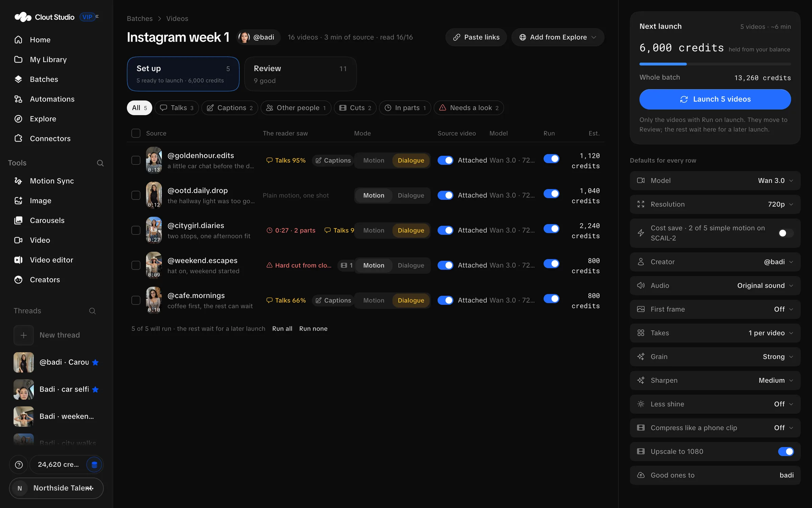Click the help question mark icon
Image resolution: width=812 pixels, height=508 pixels.
pos(19,465)
